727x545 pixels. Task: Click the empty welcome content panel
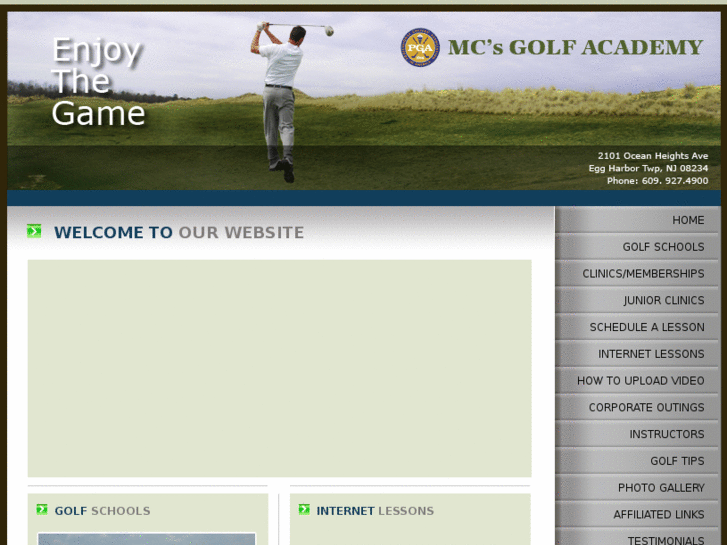[280, 368]
